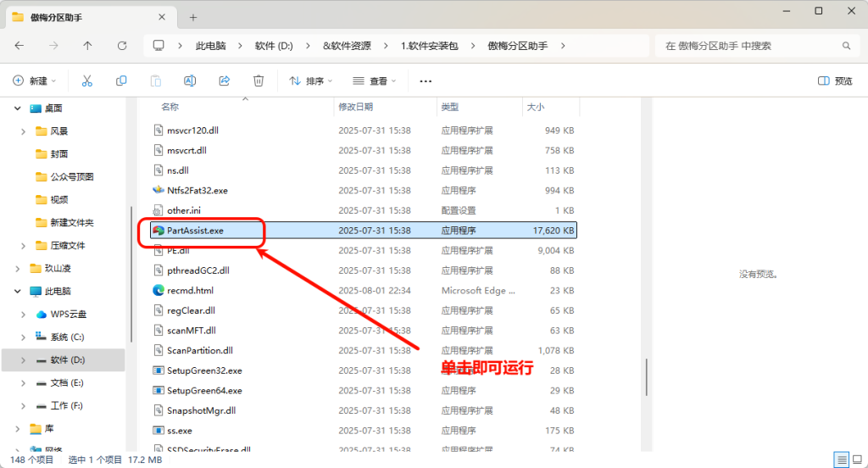Collapse the 桌面 tree node
The height and width of the screenshot is (468, 868).
(x=18, y=109)
